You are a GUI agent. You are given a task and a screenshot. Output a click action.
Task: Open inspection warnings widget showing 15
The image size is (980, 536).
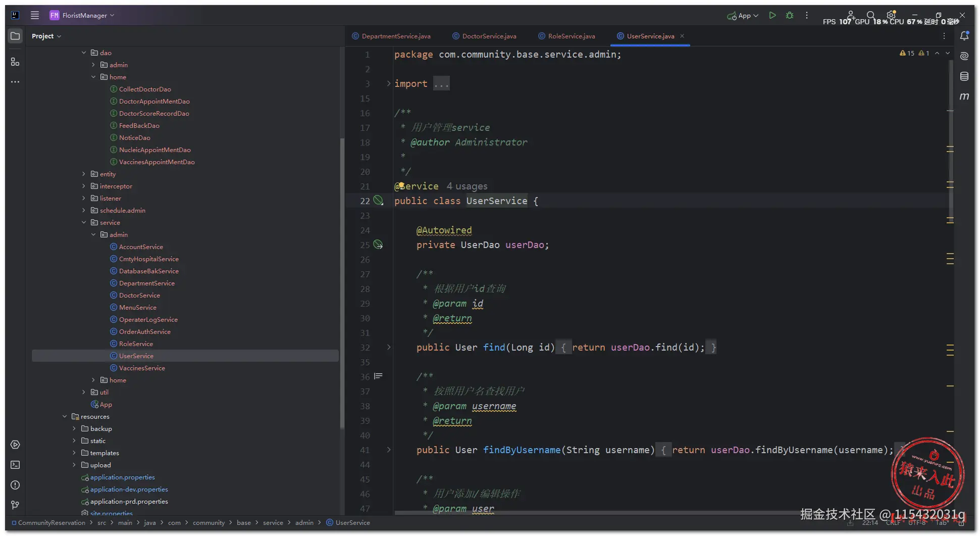click(907, 53)
